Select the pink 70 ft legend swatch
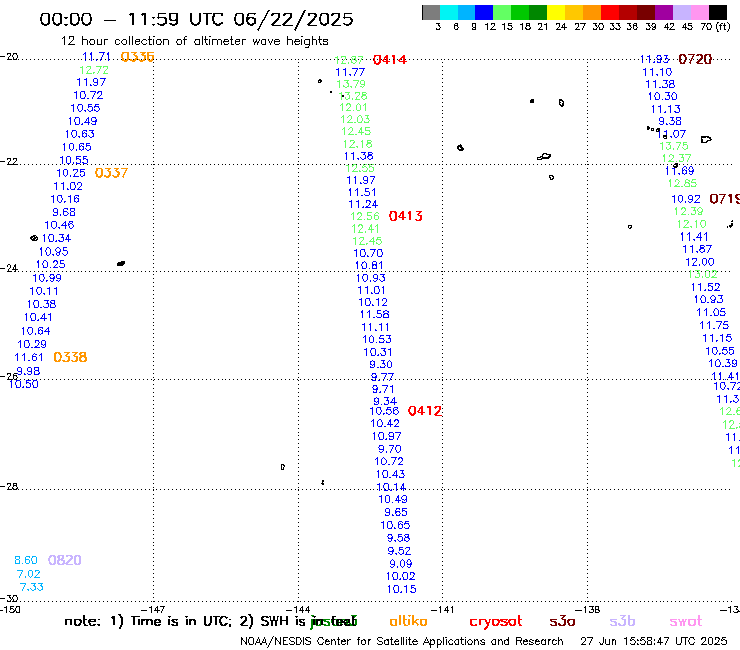The height and width of the screenshot is (650, 740). coord(700,12)
